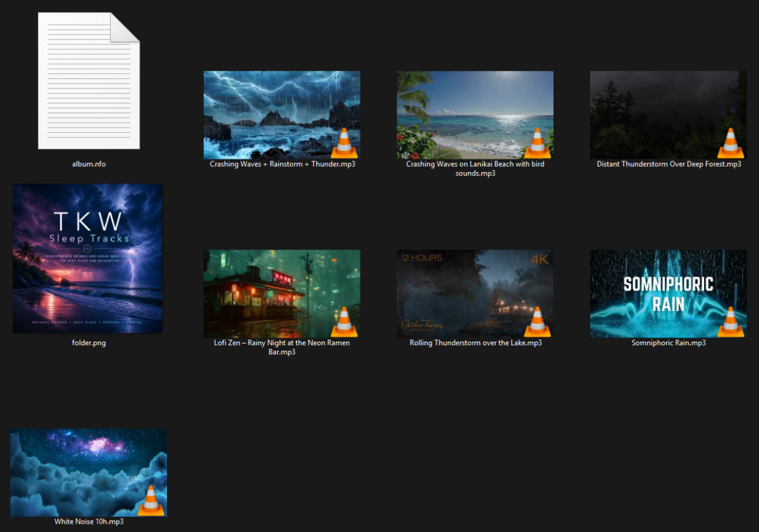Click VLC cone on Somniphoric Rain file
The image size is (759, 532).
coord(731,321)
